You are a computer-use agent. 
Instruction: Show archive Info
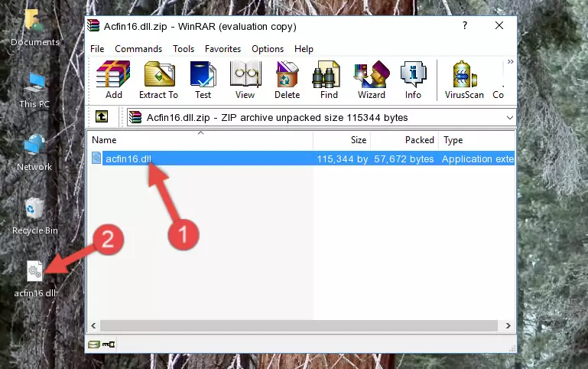click(x=413, y=80)
